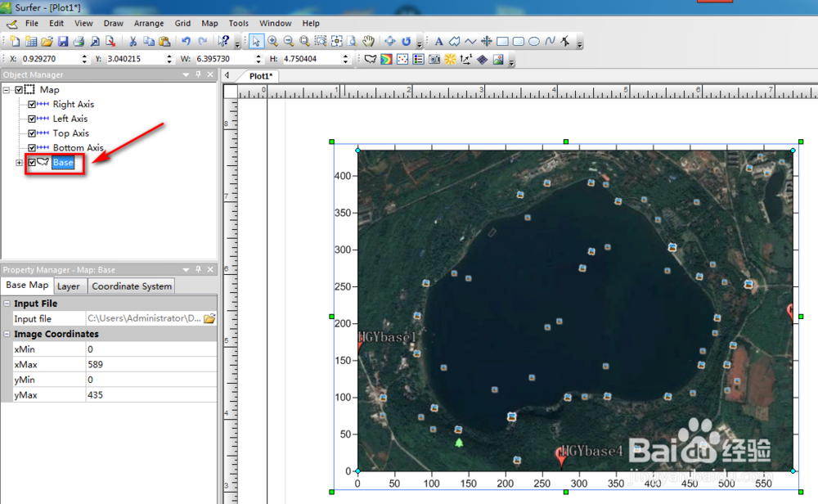The image size is (818, 504).
Task: Select the Polyline drawing tool
Action: tap(470, 41)
